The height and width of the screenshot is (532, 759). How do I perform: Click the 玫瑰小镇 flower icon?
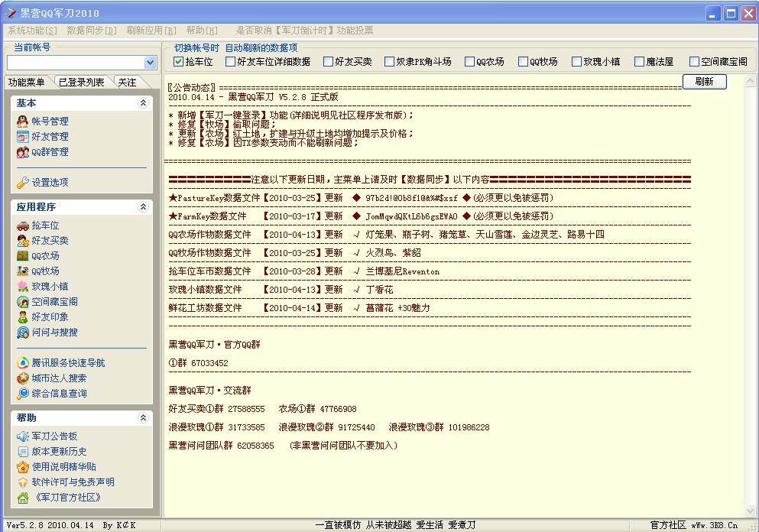coord(23,287)
